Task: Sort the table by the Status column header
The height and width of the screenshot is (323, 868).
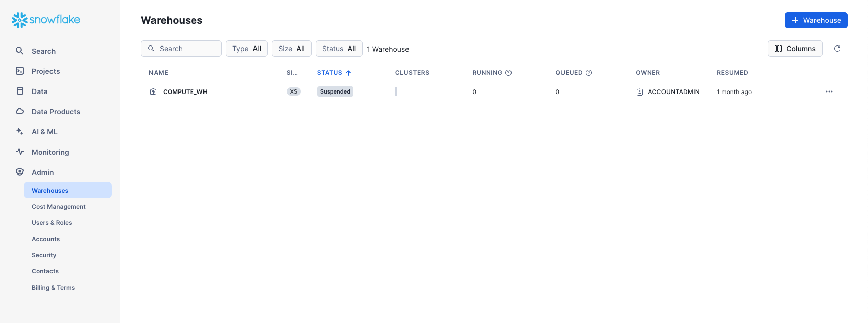Action: pyautogui.click(x=330, y=73)
